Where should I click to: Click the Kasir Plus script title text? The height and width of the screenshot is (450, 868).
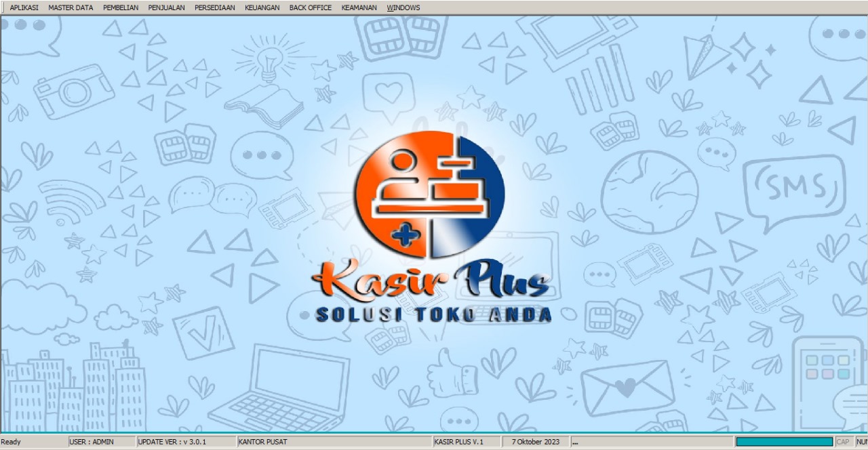[x=431, y=281]
